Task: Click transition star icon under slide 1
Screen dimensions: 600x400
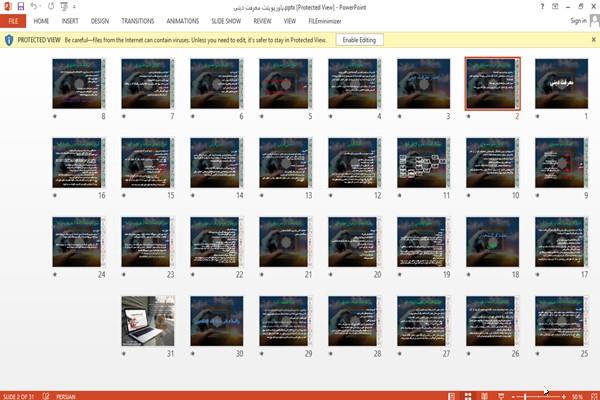Action: (538, 116)
